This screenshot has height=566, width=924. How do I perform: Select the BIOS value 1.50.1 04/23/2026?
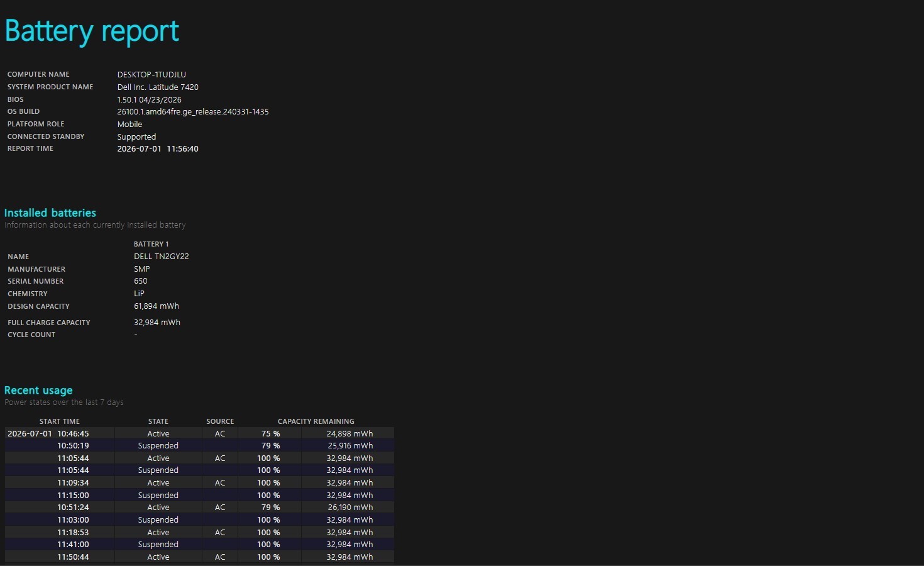[x=150, y=99]
